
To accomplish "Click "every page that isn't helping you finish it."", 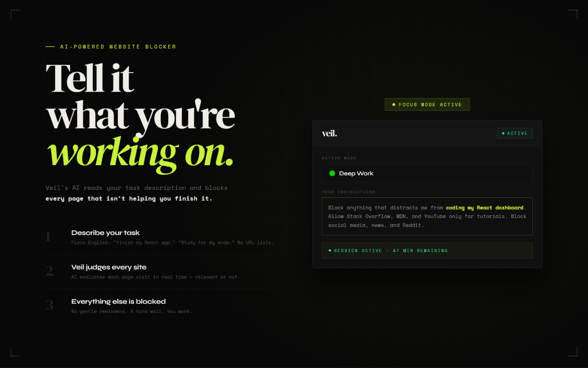I will (x=129, y=199).
